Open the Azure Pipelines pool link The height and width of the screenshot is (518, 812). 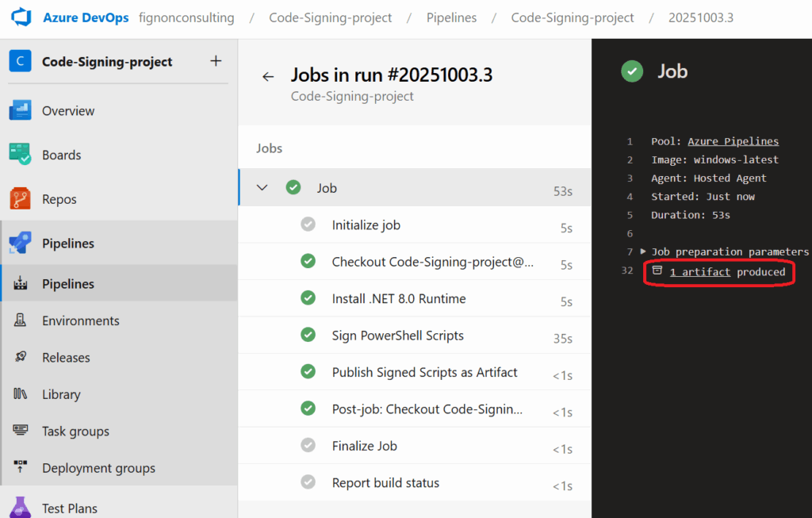[733, 141]
